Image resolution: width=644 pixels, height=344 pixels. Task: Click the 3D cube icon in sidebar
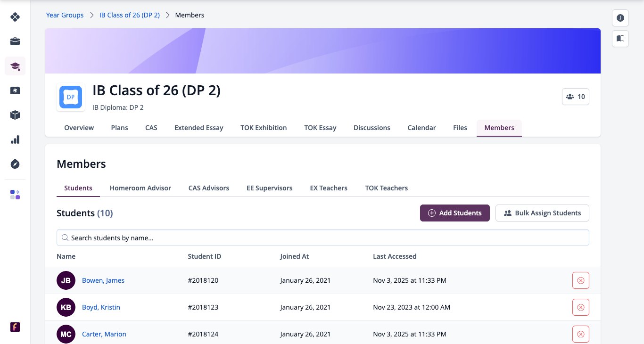coord(15,115)
